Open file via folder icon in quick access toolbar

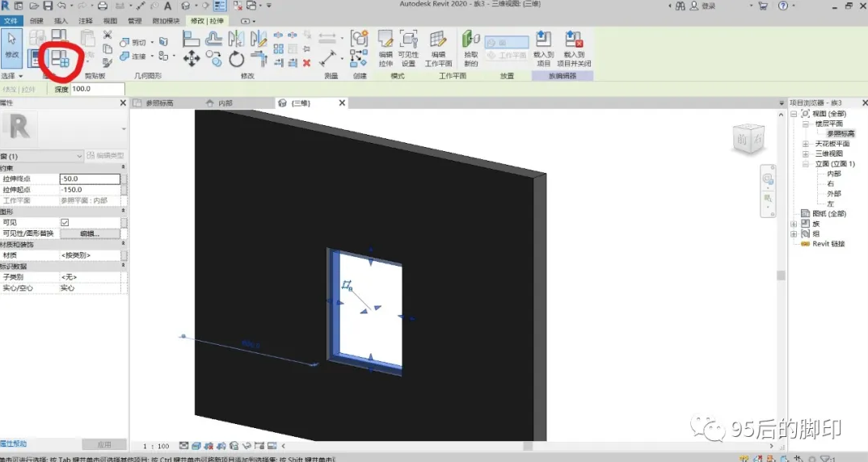(34, 6)
